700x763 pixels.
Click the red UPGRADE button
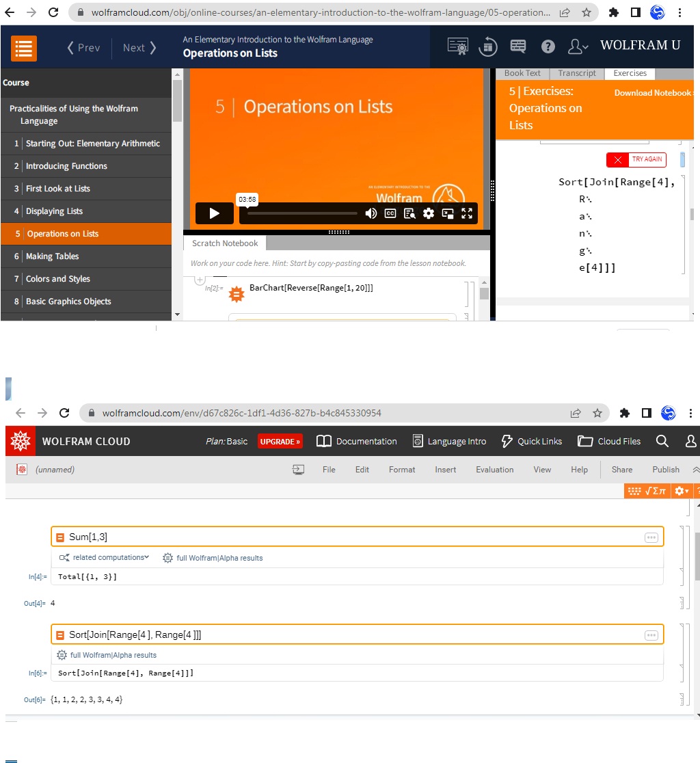[280, 442]
